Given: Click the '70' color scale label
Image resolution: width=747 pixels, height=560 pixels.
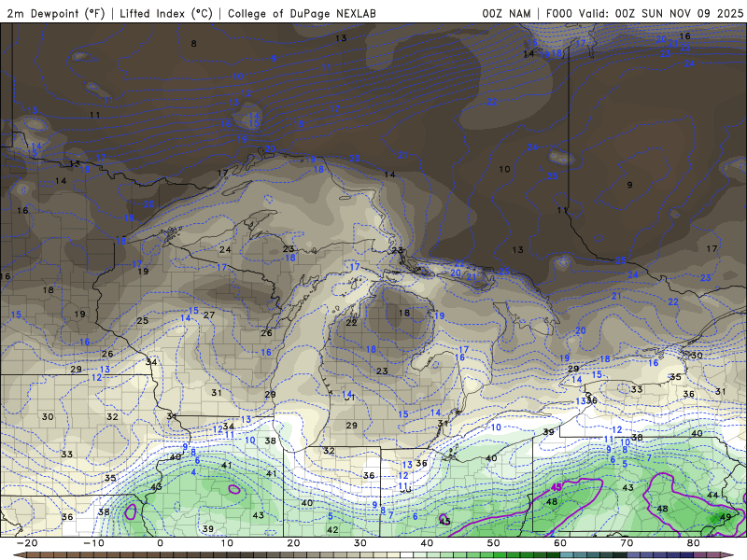Looking at the screenshot, I should pos(627,543).
